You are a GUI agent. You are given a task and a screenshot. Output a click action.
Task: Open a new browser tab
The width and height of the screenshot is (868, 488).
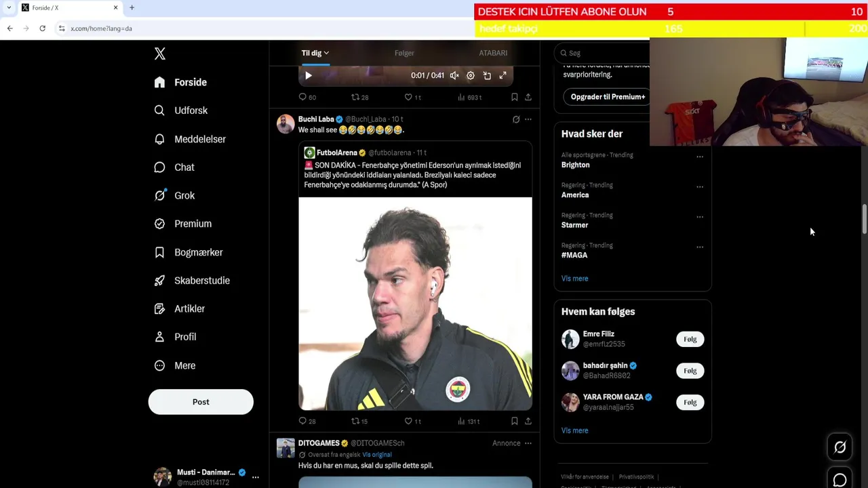click(x=132, y=7)
